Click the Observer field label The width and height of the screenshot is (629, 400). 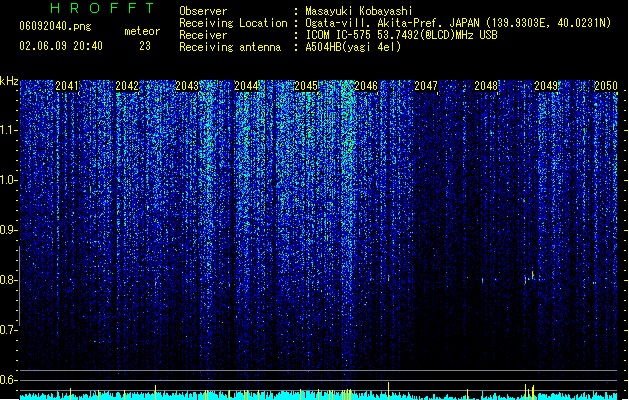(x=203, y=11)
